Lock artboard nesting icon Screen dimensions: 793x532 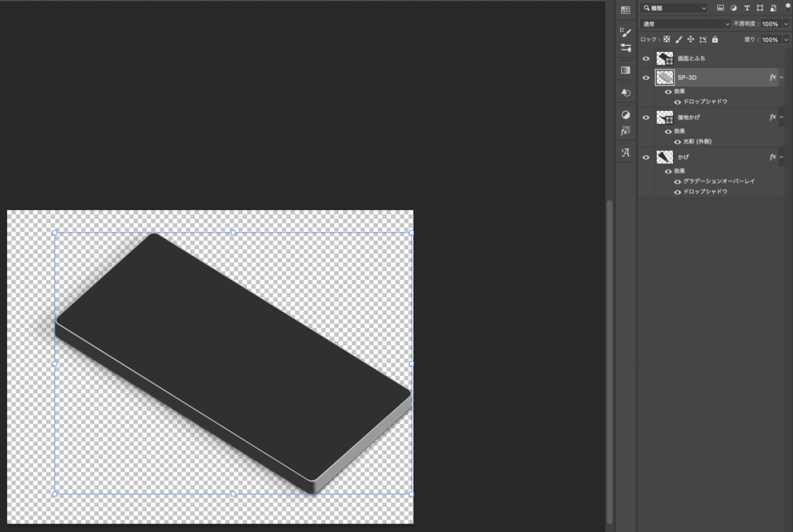[x=702, y=39]
